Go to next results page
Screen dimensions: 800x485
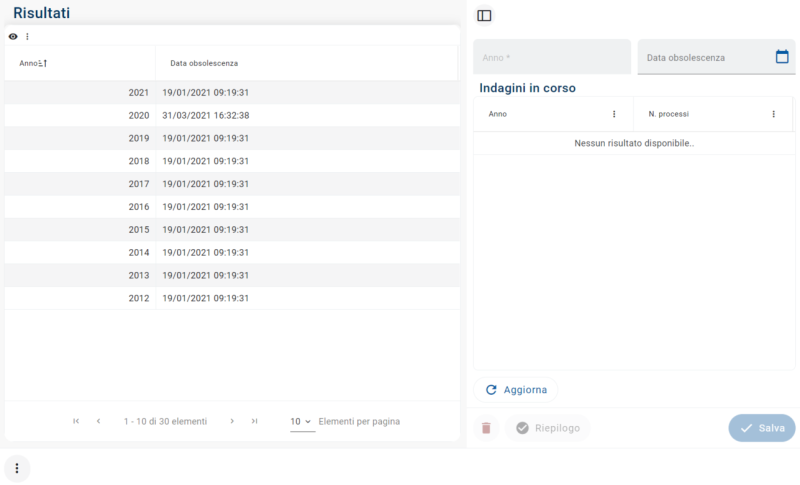[232, 421]
